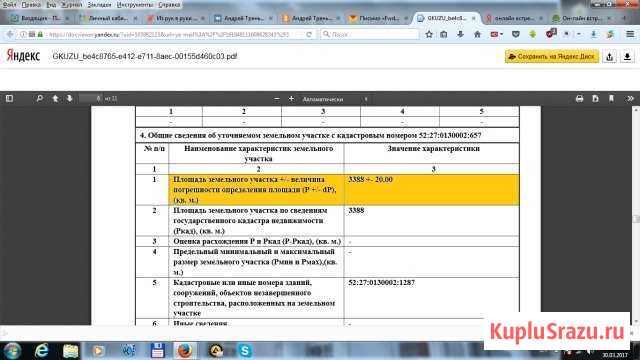This screenshot has width=640, height=360.
Task: Open the Инструменты menu
Action: click(x=135, y=4)
